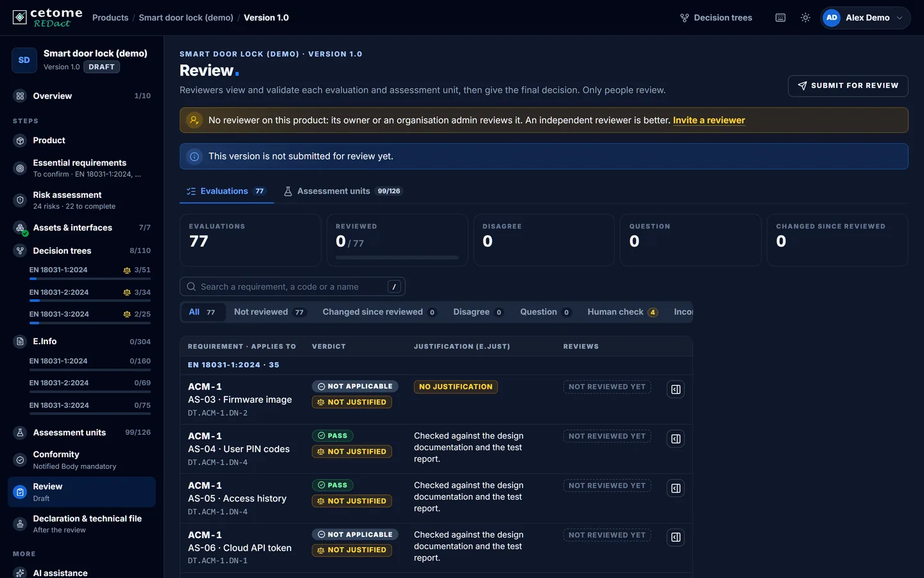924x578 pixels.
Task: Open AI assistance in the sidebar
Action: [x=81, y=573]
